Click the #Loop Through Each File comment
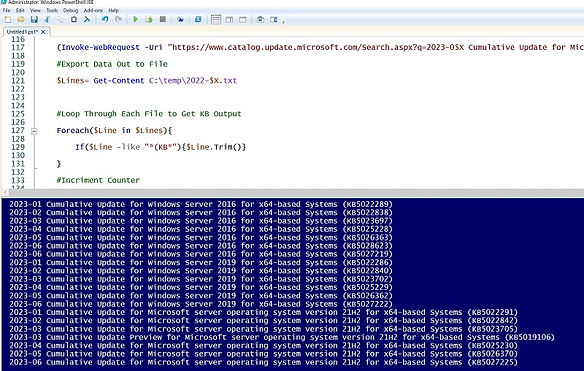 point(149,114)
